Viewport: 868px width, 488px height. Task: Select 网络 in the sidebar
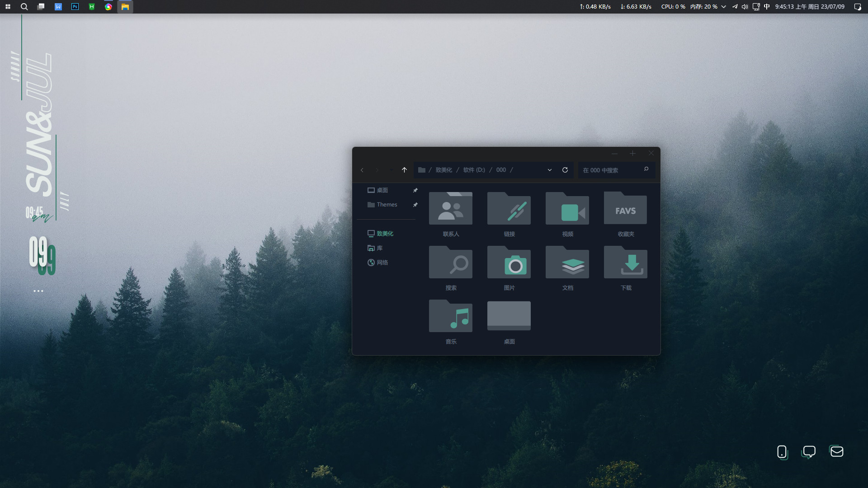383,262
